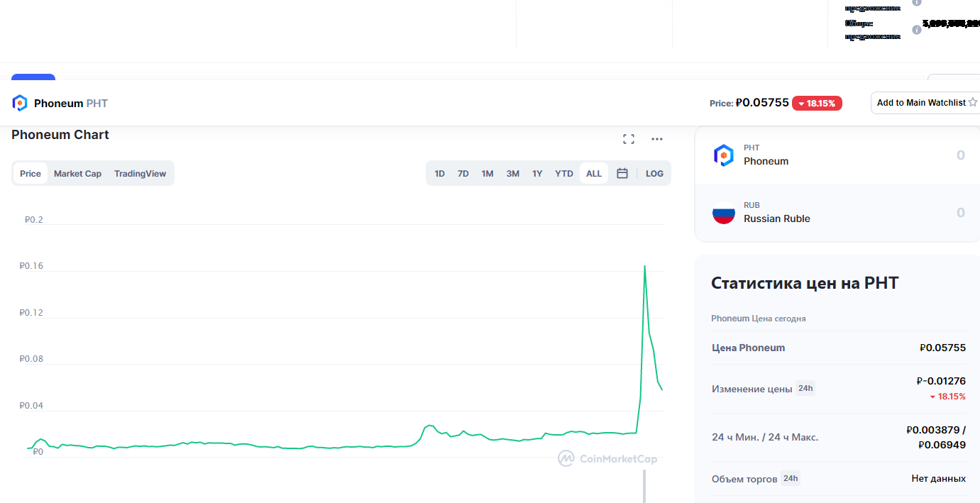Click the red 18.15% price change badge

[817, 103]
